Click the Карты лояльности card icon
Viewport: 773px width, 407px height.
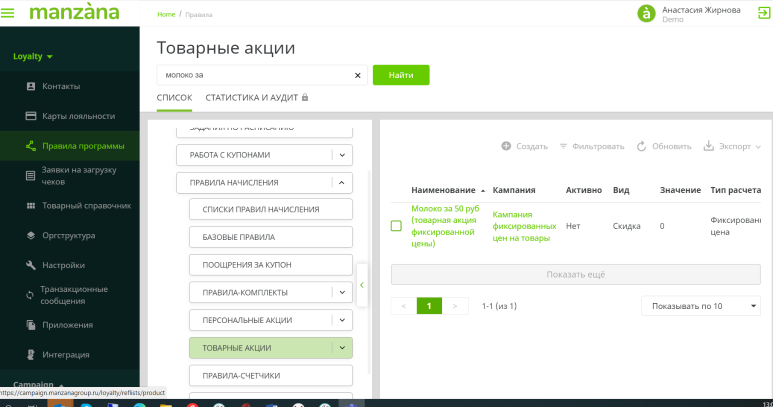[31, 116]
